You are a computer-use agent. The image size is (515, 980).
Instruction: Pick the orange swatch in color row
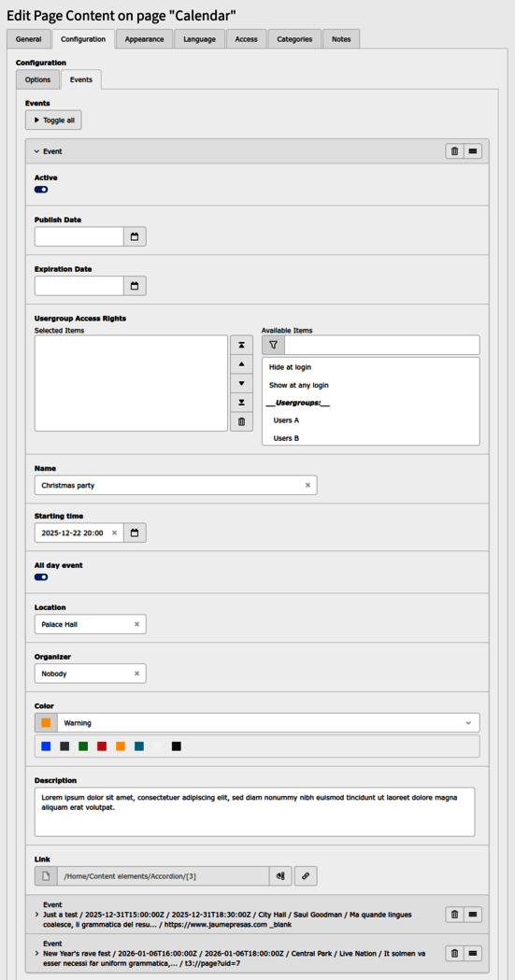pos(121,746)
